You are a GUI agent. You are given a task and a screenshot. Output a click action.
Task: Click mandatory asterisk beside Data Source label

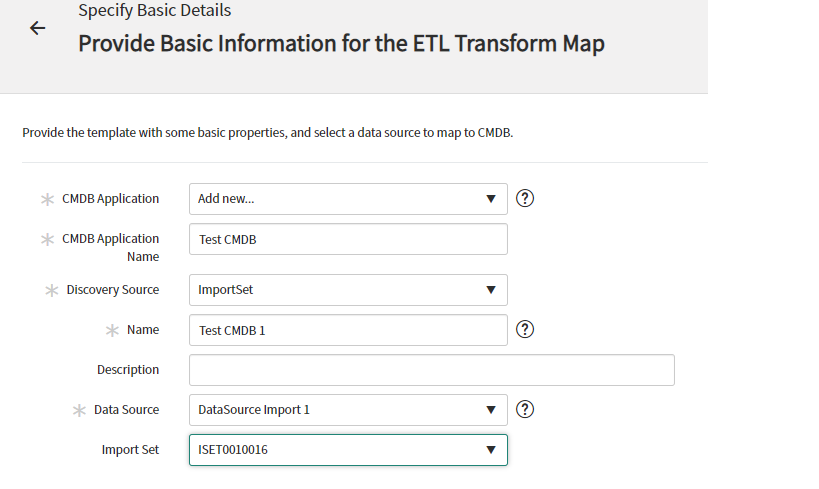pos(79,411)
